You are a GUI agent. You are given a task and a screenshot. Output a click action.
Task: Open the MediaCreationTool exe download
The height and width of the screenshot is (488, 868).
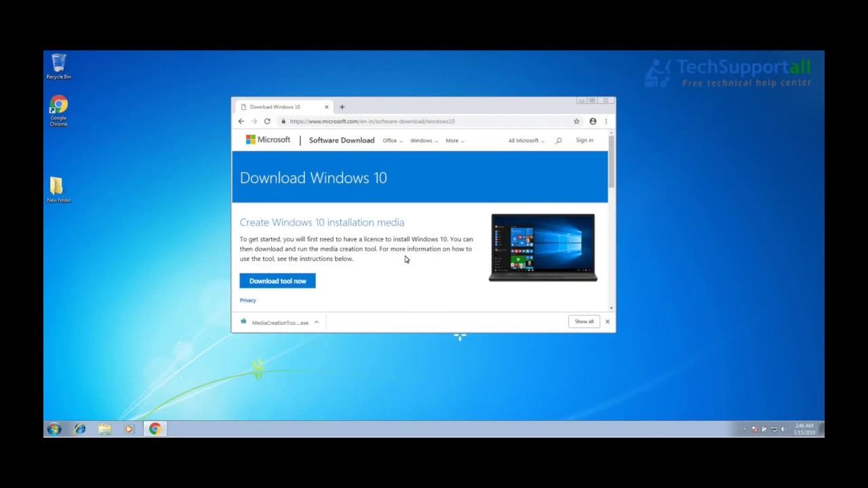pyautogui.click(x=275, y=323)
